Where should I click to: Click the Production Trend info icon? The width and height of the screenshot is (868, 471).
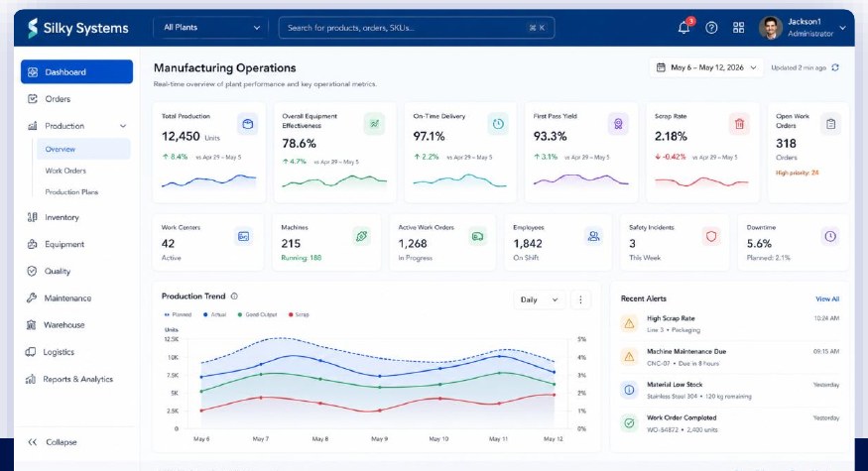tap(234, 296)
